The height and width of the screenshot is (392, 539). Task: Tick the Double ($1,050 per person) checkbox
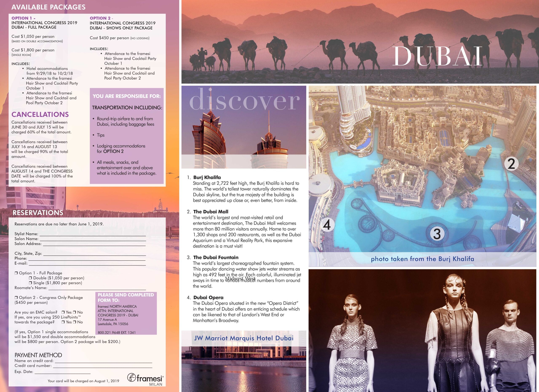(x=30, y=278)
